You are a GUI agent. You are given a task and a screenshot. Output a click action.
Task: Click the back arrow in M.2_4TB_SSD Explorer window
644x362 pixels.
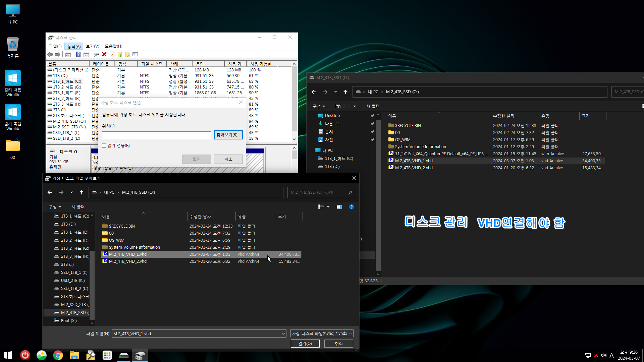pos(314,92)
